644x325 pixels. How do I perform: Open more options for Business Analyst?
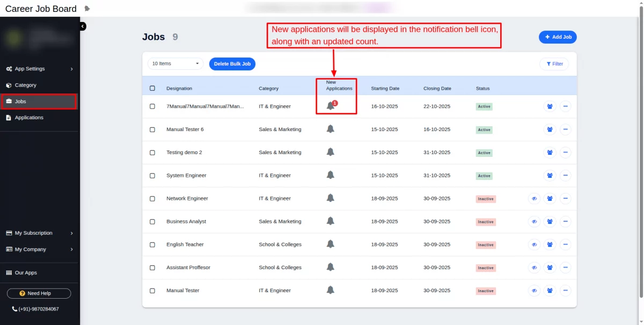566,222
